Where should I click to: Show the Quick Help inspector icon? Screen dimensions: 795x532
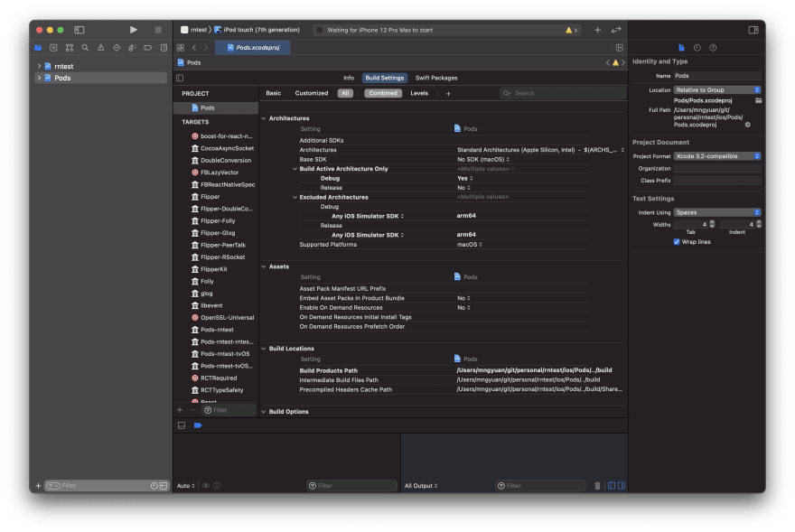(712, 47)
